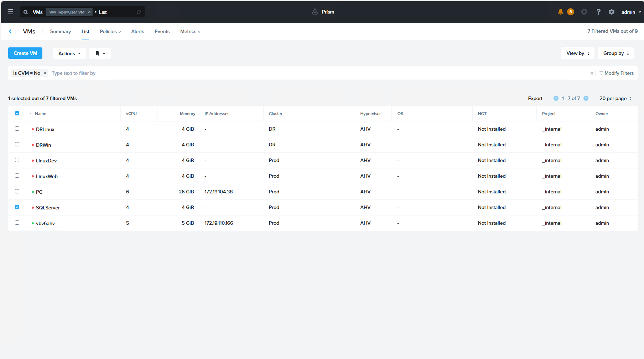This screenshot has width=644, height=359.
Task: Click the search magnifier icon
Action: 26,12
